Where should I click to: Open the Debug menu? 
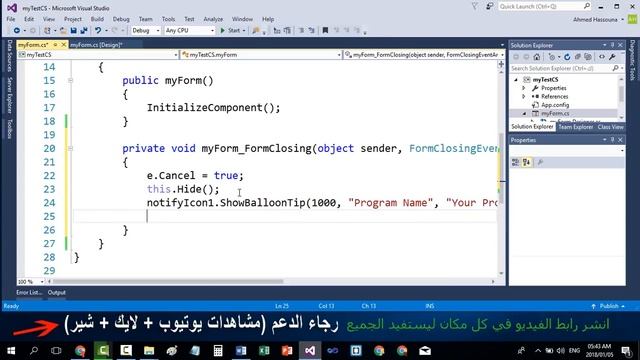point(121,19)
